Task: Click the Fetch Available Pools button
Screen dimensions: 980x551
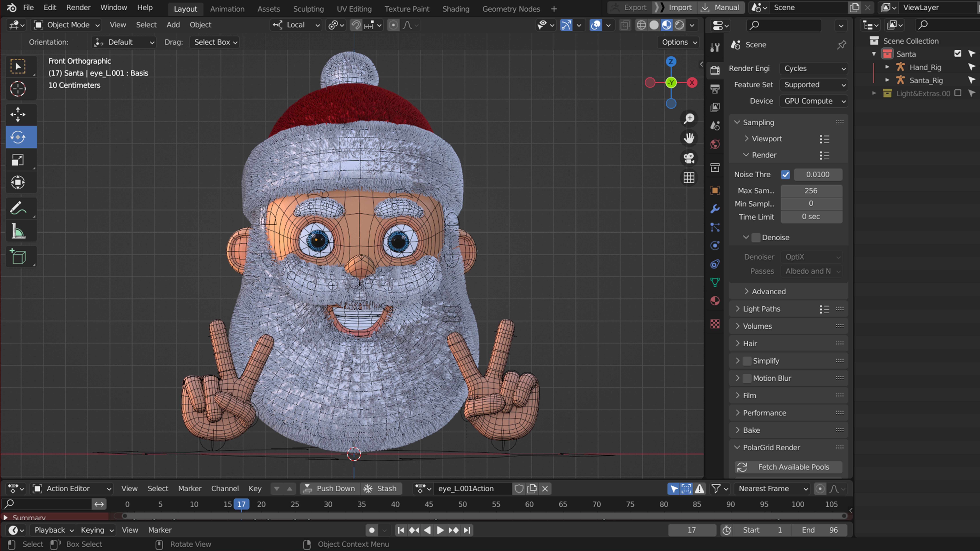Action: [x=788, y=467]
